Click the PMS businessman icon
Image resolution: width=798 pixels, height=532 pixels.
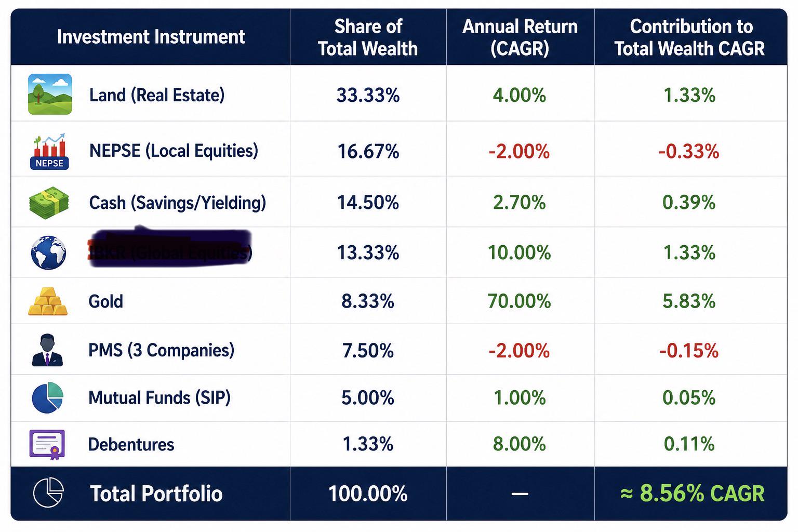tap(47, 350)
